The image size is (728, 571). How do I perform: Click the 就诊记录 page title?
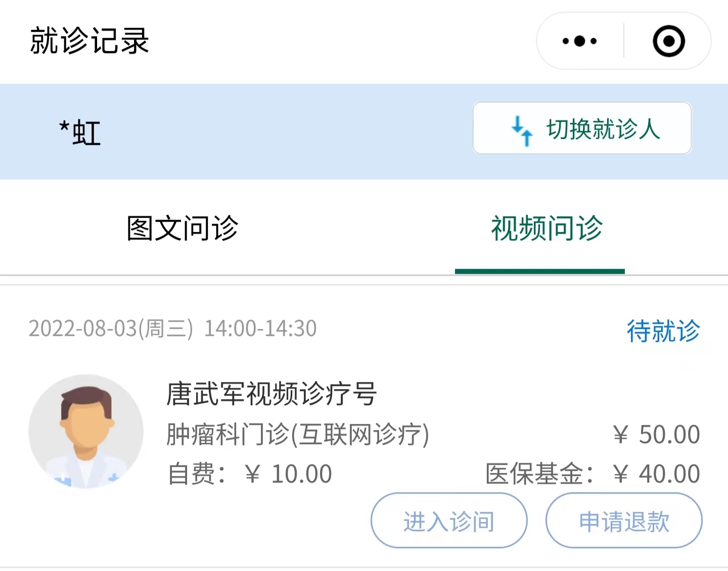tap(89, 41)
